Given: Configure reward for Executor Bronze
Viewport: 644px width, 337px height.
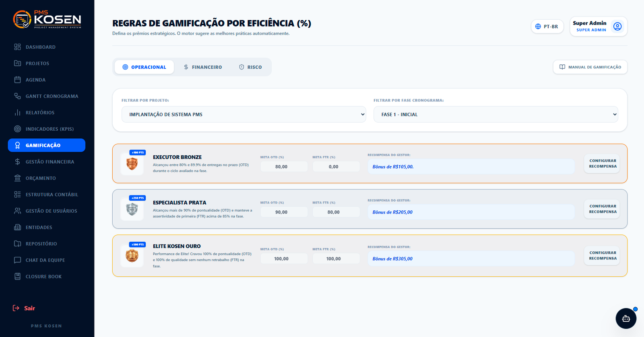Looking at the screenshot, I should (x=603, y=164).
